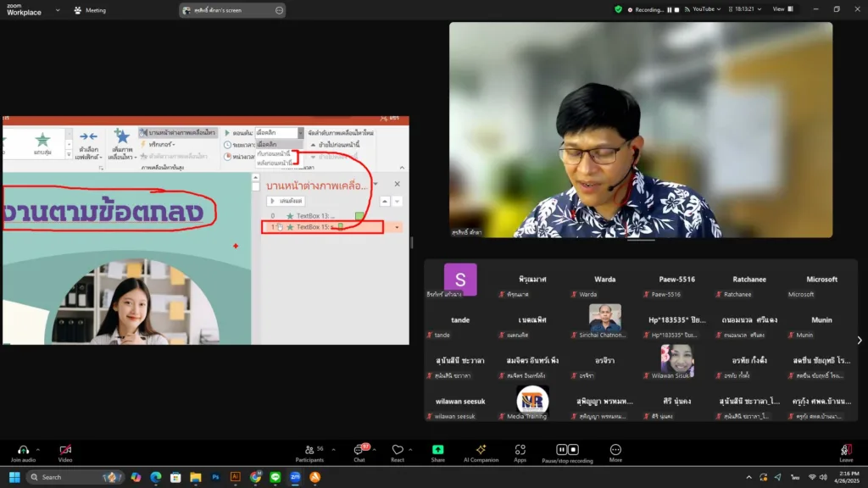868x488 pixels.
Task: Open the Participants list
Action: (x=309, y=450)
